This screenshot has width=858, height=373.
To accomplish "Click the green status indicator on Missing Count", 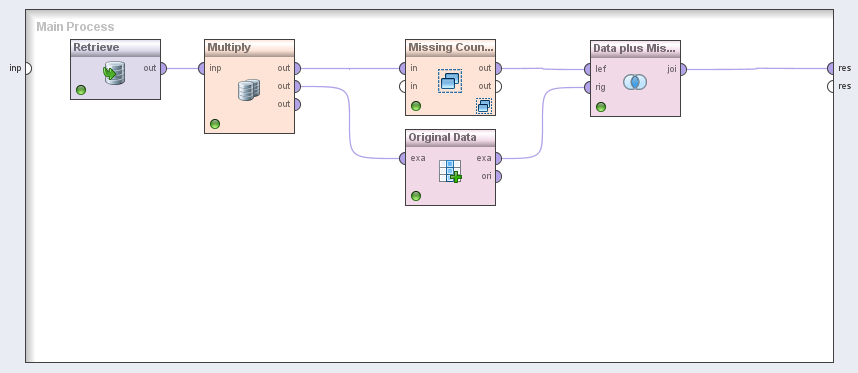I will pyautogui.click(x=416, y=106).
